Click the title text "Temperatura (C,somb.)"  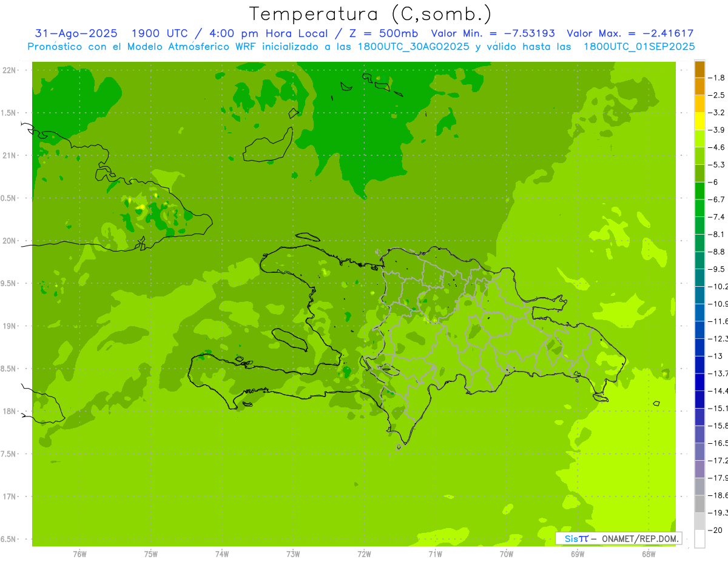point(370,14)
